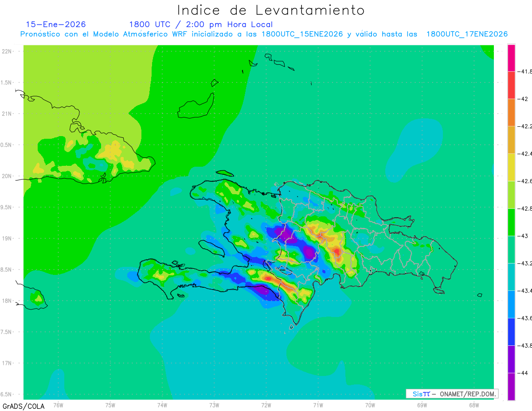Click the longitude label '76W'
532x411 pixels.
point(58,405)
